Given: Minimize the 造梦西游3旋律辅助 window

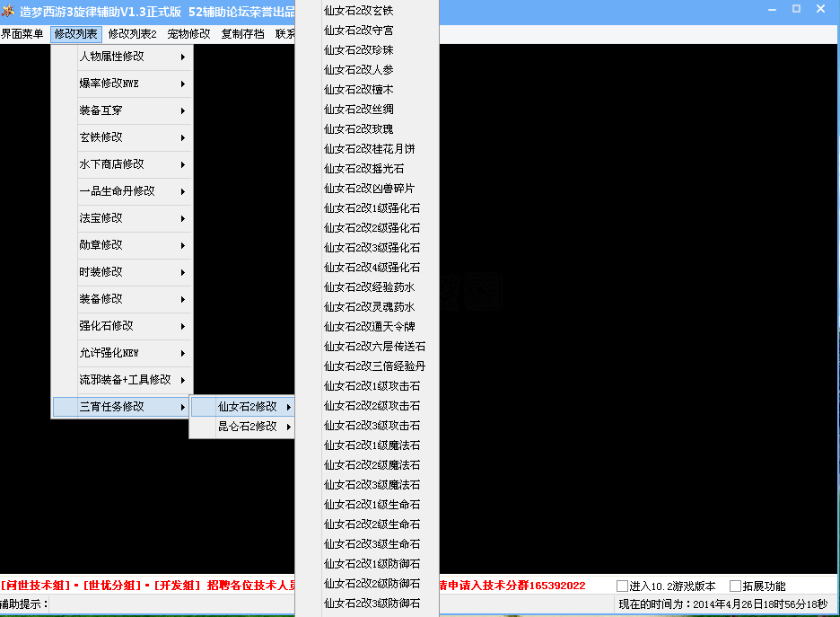Looking at the screenshot, I should point(772,10).
